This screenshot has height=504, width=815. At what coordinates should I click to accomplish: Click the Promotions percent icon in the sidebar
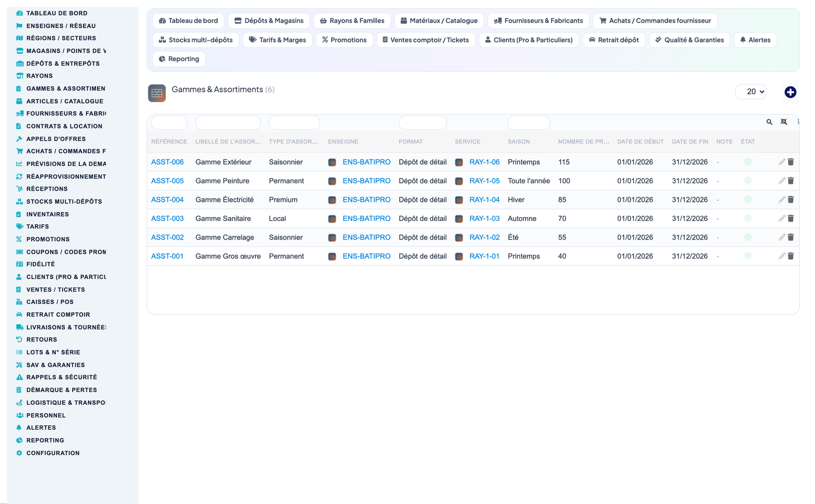[x=19, y=239]
